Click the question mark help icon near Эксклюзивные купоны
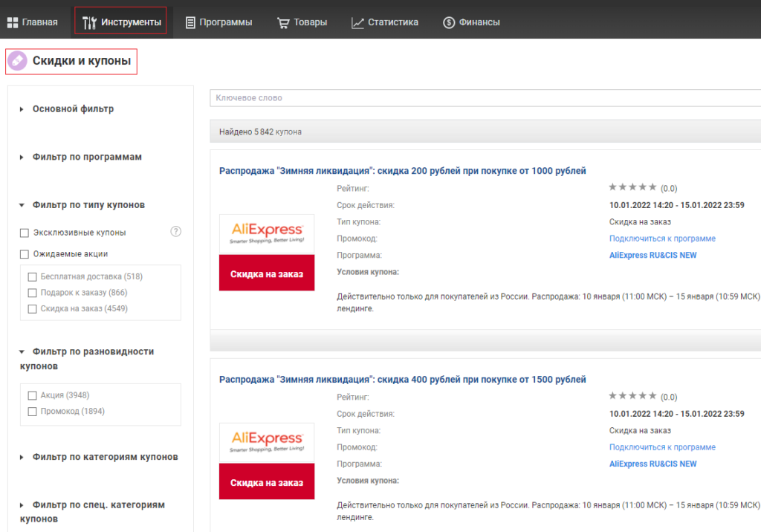 pyautogui.click(x=175, y=232)
